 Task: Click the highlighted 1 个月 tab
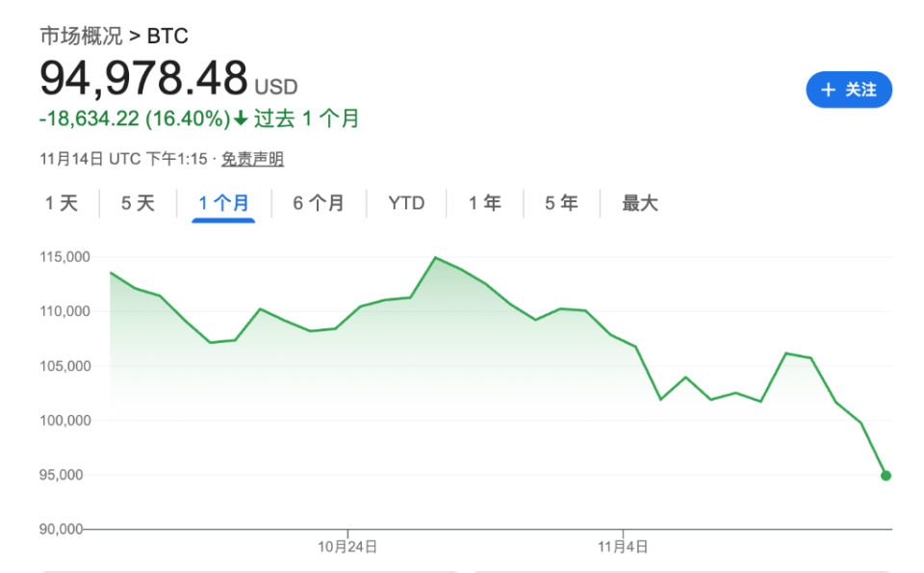(x=222, y=203)
